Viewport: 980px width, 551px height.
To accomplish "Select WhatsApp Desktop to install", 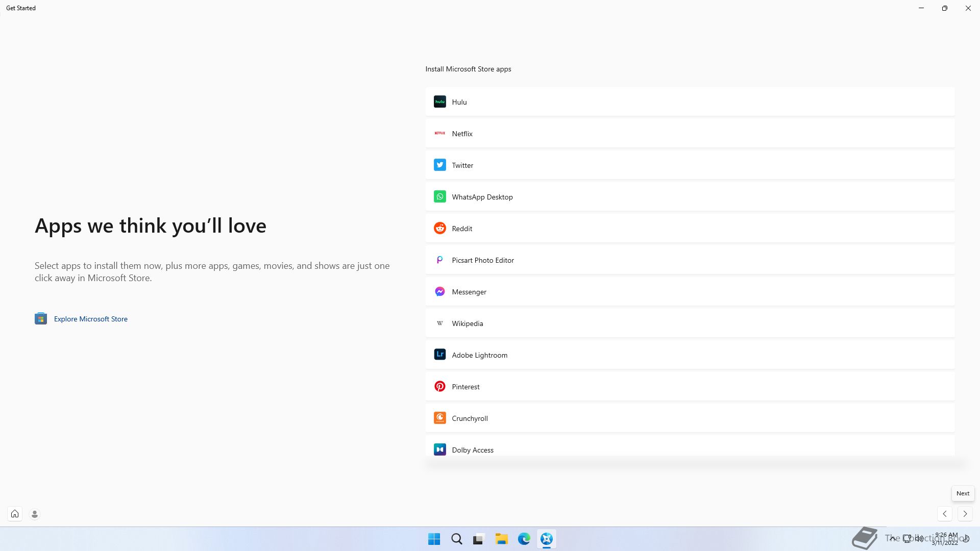I will coord(690,196).
